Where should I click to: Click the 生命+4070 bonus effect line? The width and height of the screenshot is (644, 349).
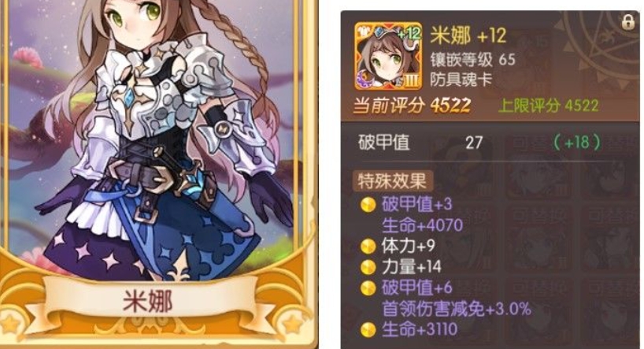[422, 225]
